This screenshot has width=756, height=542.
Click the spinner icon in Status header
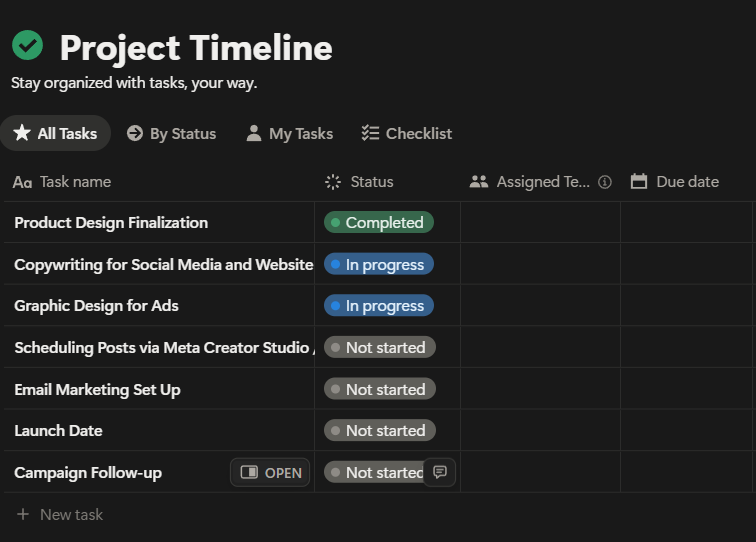coord(334,182)
